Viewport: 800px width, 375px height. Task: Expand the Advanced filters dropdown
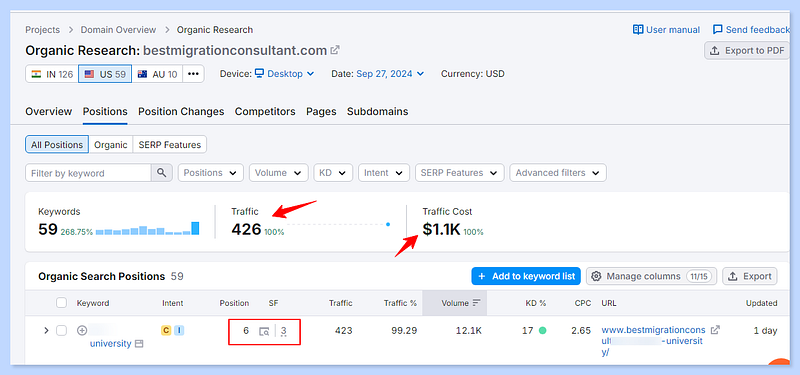click(558, 173)
